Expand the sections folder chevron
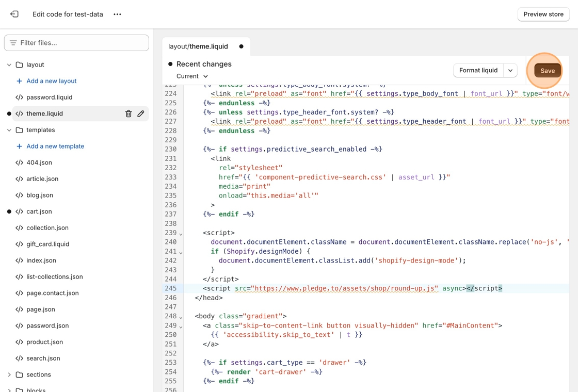The height and width of the screenshot is (392, 578). 9,374
